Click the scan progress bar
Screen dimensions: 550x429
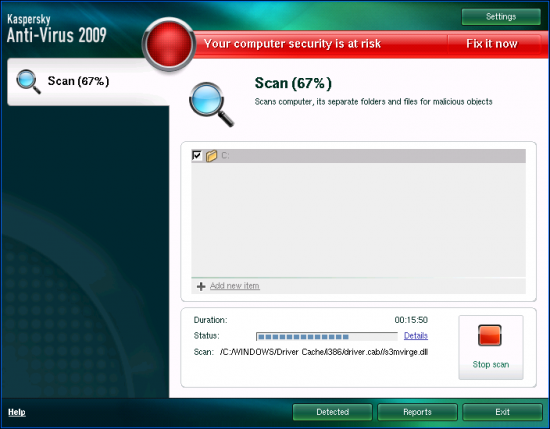(x=327, y=336)
